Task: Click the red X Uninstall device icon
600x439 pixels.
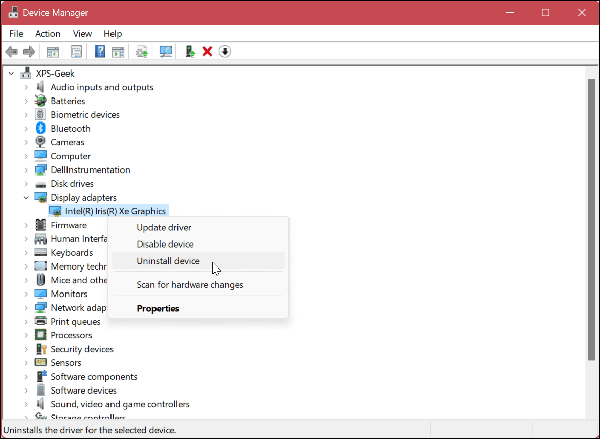Action: 207,52
